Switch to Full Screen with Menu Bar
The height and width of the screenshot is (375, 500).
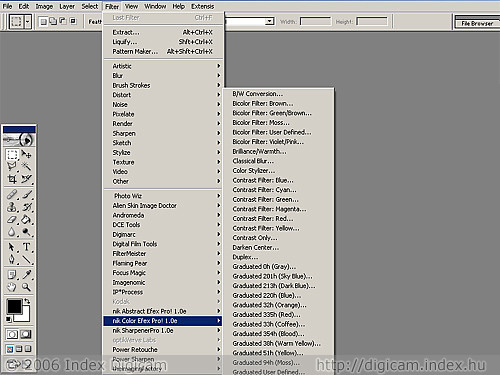click(x=19, y=349)
